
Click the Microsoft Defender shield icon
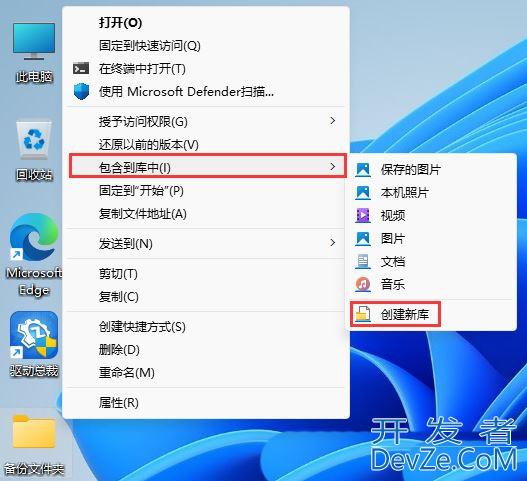[81, 91]
